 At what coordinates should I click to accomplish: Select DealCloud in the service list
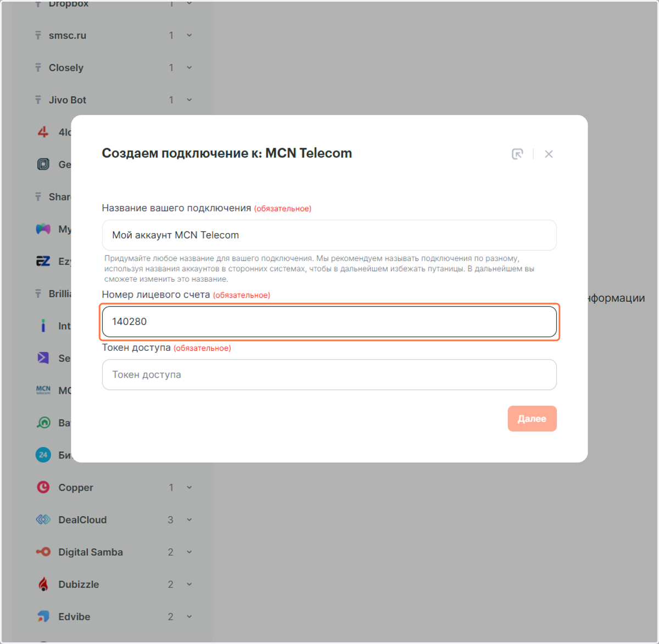(x=82, y=520)
